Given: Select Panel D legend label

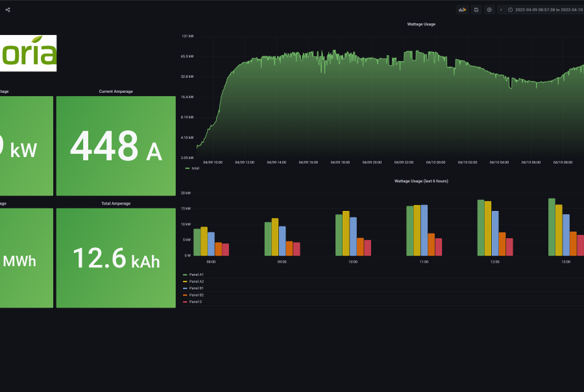Looking at the screenshot, I should (x=195, y=302).
